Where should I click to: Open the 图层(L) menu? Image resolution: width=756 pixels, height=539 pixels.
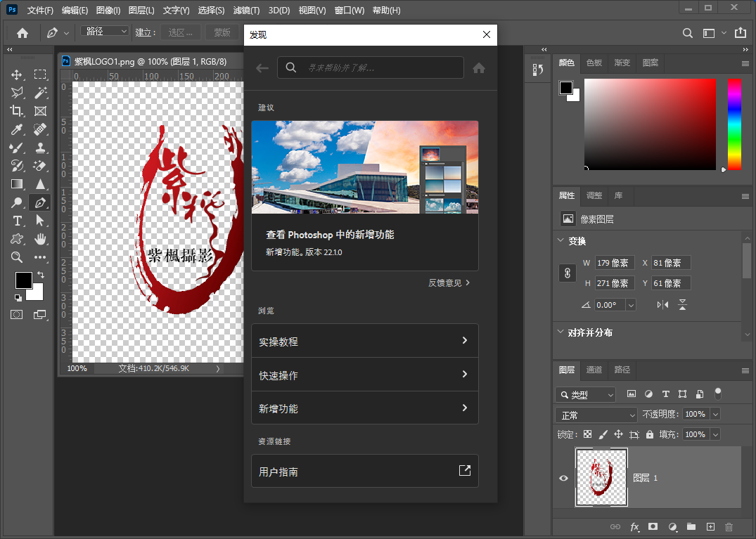(142, 10)
